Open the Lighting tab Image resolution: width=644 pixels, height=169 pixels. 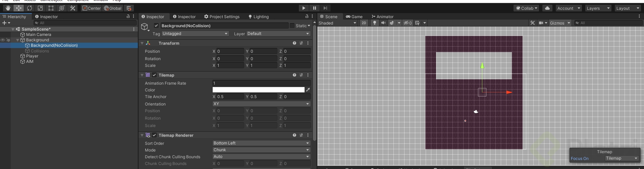[x=259, y=16]
